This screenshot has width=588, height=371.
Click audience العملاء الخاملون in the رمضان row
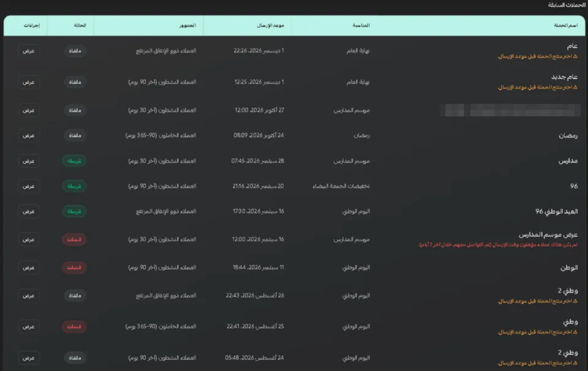tap(161, 135)
